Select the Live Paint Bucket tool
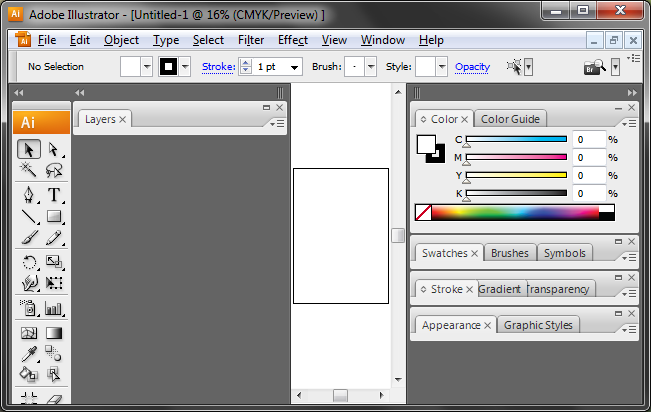The image size is (651, 412). coord(29,374)
